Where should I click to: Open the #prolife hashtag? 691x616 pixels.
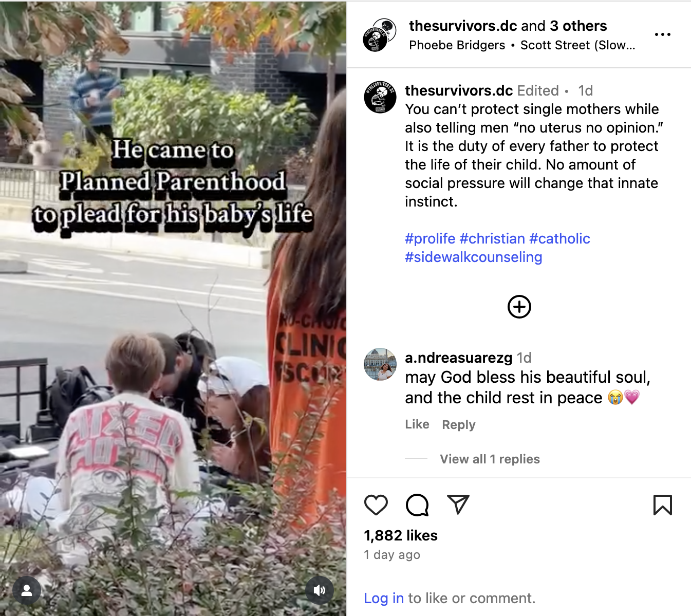(x=430, y=238)
